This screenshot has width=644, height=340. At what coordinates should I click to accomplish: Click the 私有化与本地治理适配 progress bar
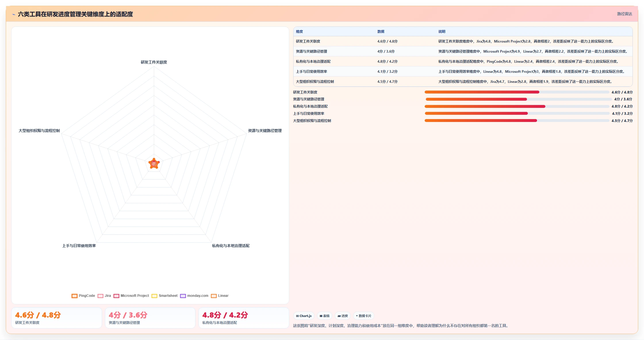coord(517,106)
